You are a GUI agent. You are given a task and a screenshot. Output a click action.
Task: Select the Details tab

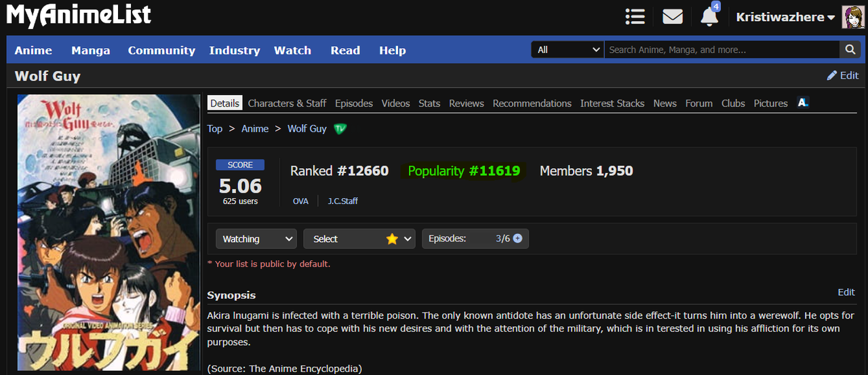pyautogui.click(x=224, y=103)
